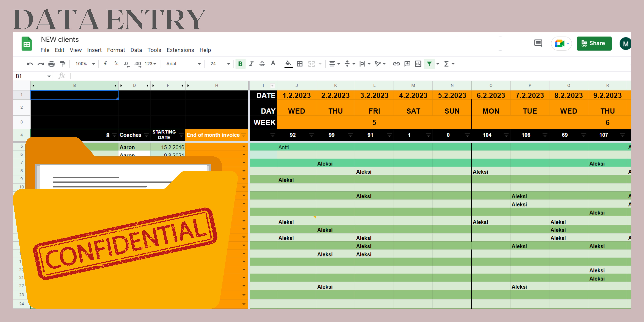The width and height of the screenshot is (644, 322).
Task: Open the File menu
Action: pyautogui.click(x=45, y=50)
